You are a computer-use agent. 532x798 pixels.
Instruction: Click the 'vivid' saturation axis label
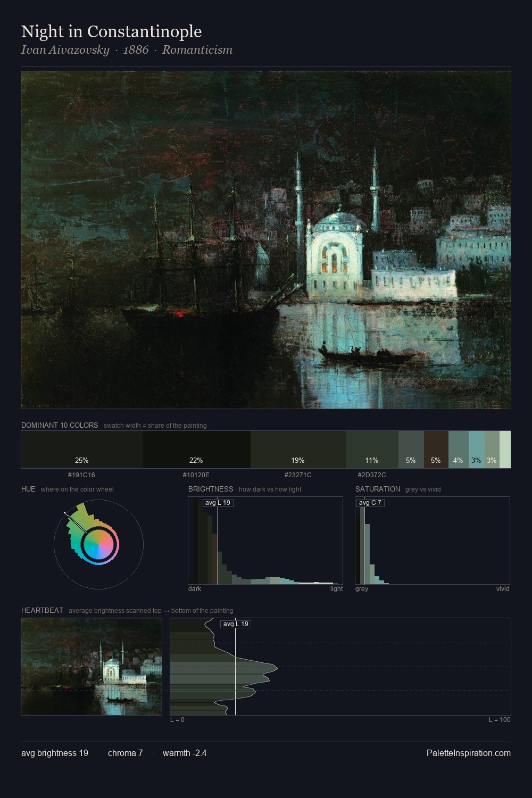(503, 589)
